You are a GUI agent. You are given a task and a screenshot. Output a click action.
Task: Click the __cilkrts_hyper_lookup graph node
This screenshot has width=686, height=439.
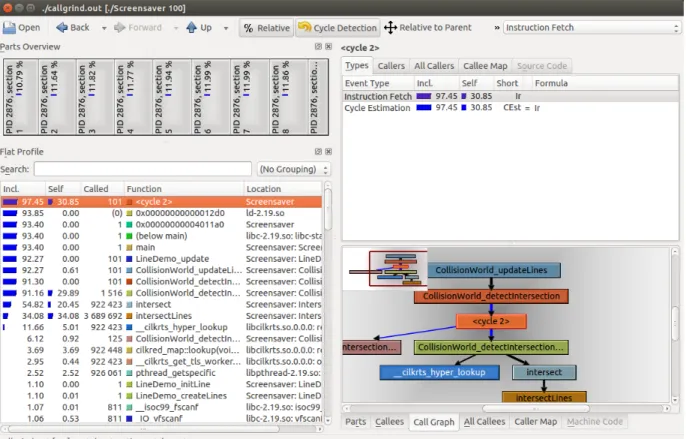coord(439,372)
